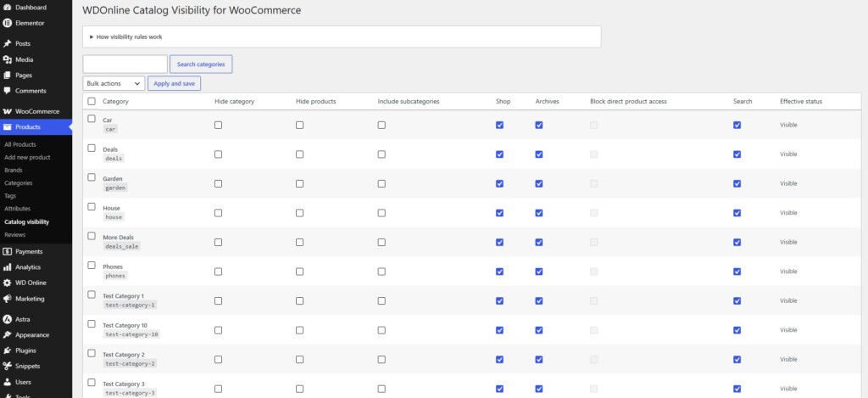This screenshot has width=868, height=398.
Task: Open Tags submenu item
Action: coord(10,196)
